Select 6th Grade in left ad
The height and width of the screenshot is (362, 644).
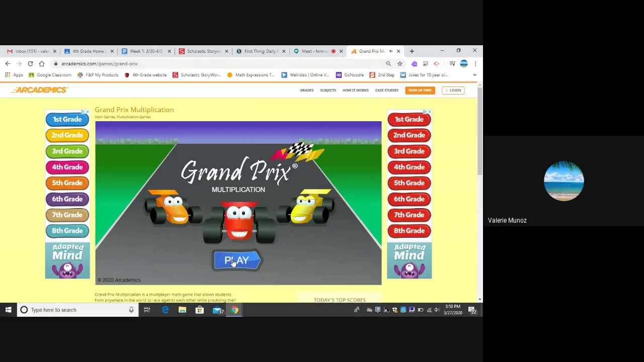tap(67, 199)
